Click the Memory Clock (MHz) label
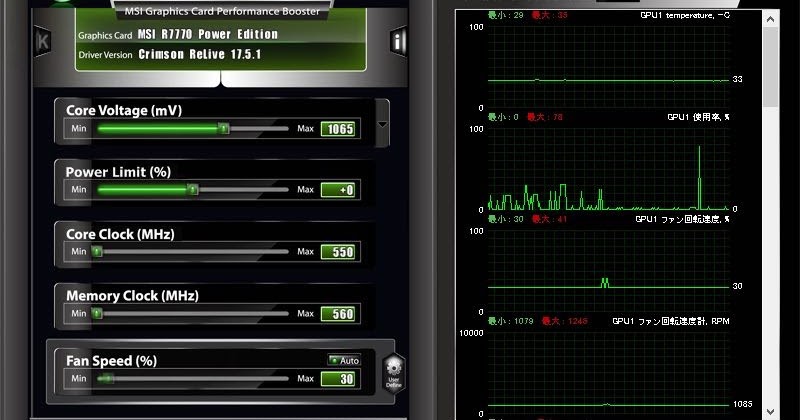The image size is (800, 420). point(132,296)
